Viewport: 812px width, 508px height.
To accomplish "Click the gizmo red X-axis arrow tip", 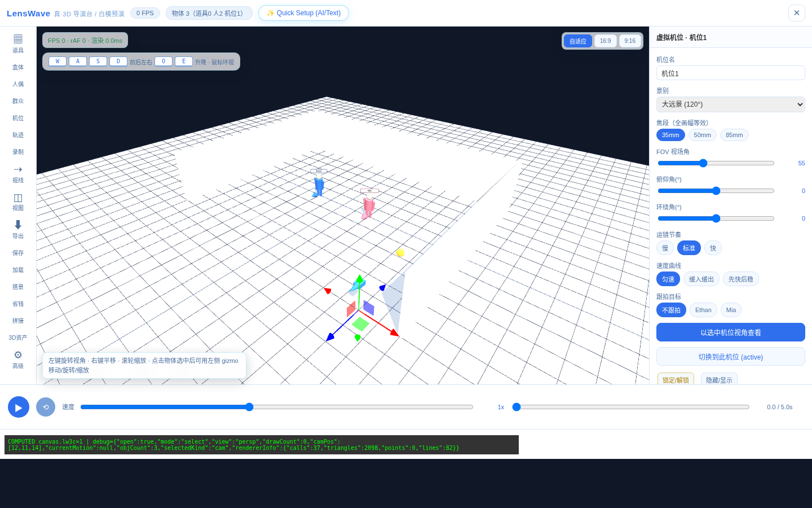I will [x=395, y=333].
